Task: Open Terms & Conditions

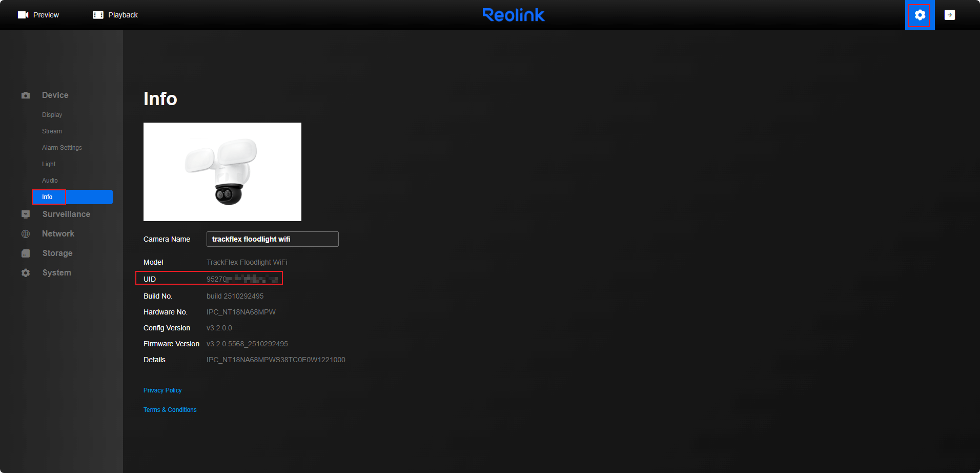Action: point(170,409)
